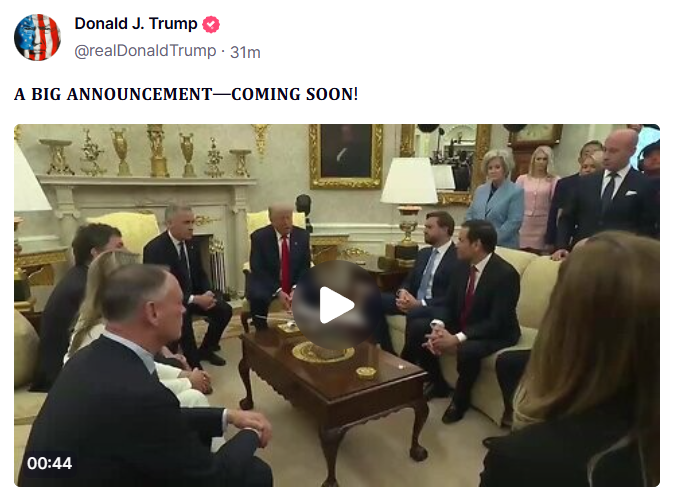Click the white lampshade beside the sofa

click(409, 180)
